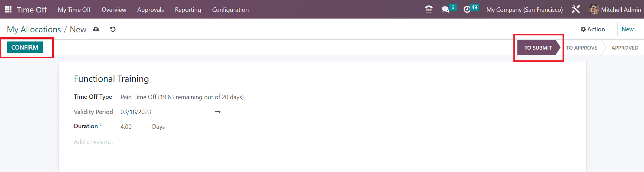
Task: Click the cloud save record icon
Action: tap(96, 29)
